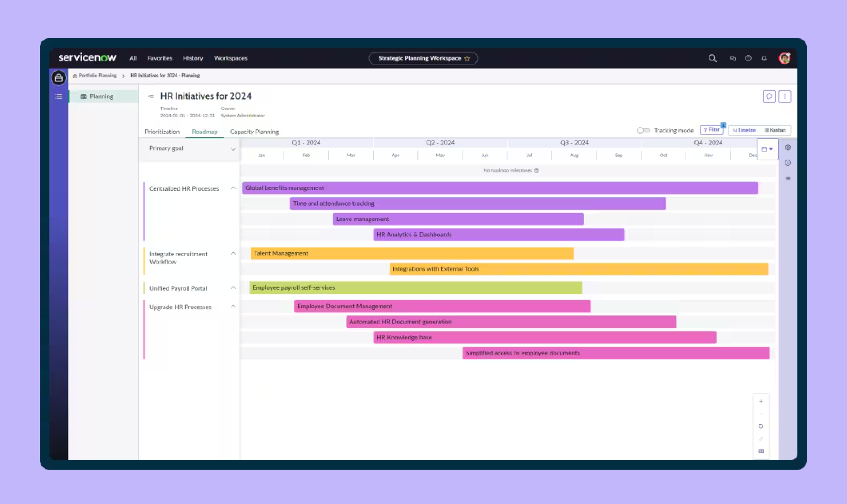This screenshot has width=847, height=504.
Task: Switch to Kanban view
Action: pyautogui.click(x=775, y=130)
